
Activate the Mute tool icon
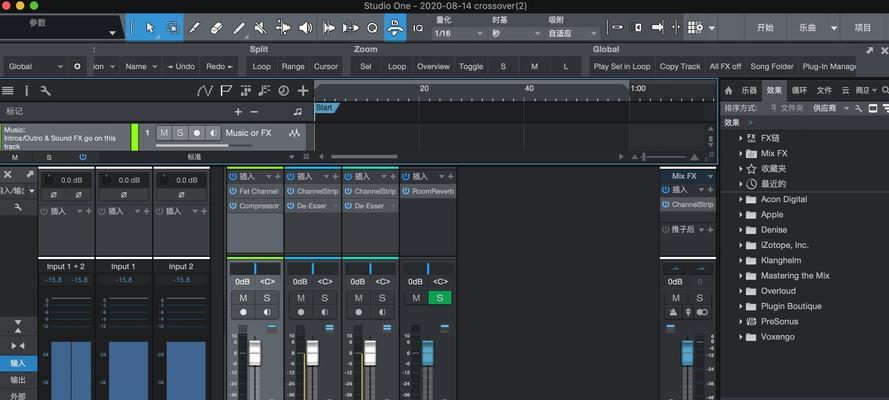click(x=260, y=27)
